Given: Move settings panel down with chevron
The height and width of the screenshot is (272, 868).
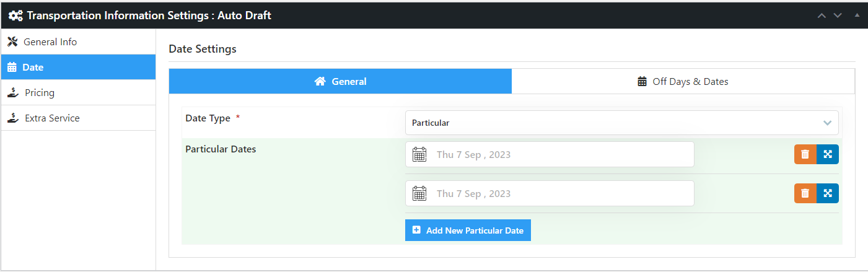Looking at the screenshot, I should pyautogui.click(x=838, y=15).
